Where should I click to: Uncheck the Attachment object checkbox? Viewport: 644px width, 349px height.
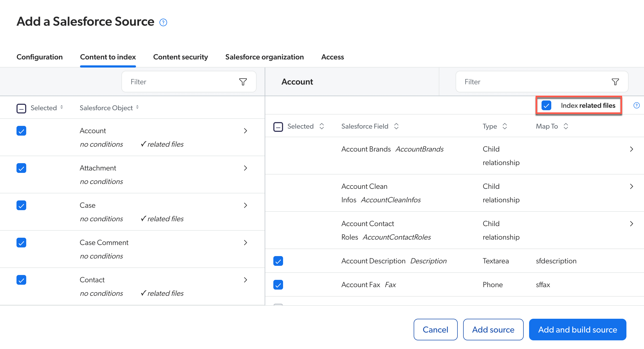tap(21, 168)
